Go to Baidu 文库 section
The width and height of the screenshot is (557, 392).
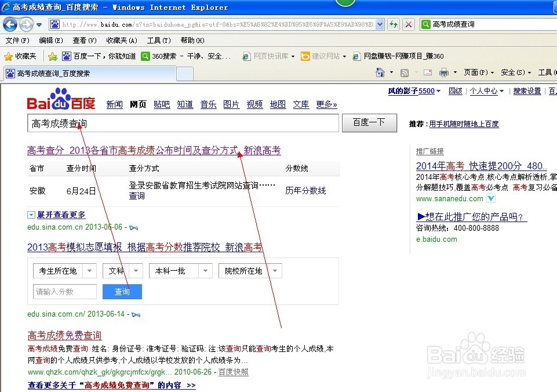(301, 104)
